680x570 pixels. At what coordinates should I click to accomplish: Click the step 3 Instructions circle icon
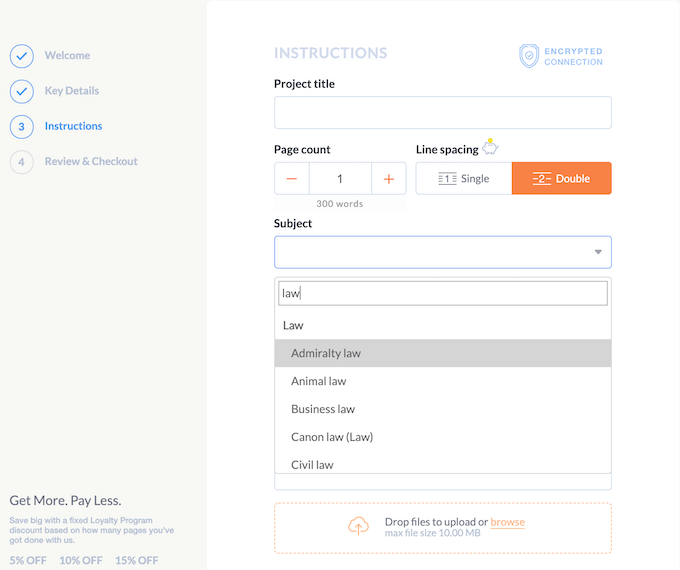click(x=22, y=126)
